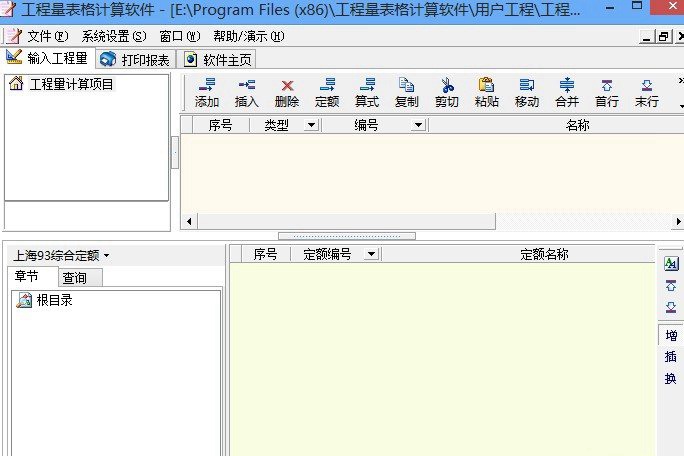This screenshot has width=684, height=456.
Task: Minimize the inner document window
Action: (x=646, y=37)
